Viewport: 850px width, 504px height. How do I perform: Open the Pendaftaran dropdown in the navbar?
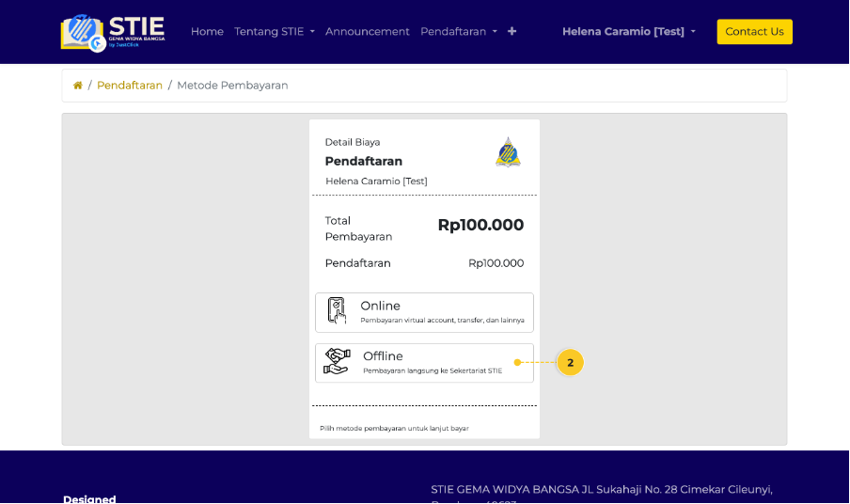point(458,31)
